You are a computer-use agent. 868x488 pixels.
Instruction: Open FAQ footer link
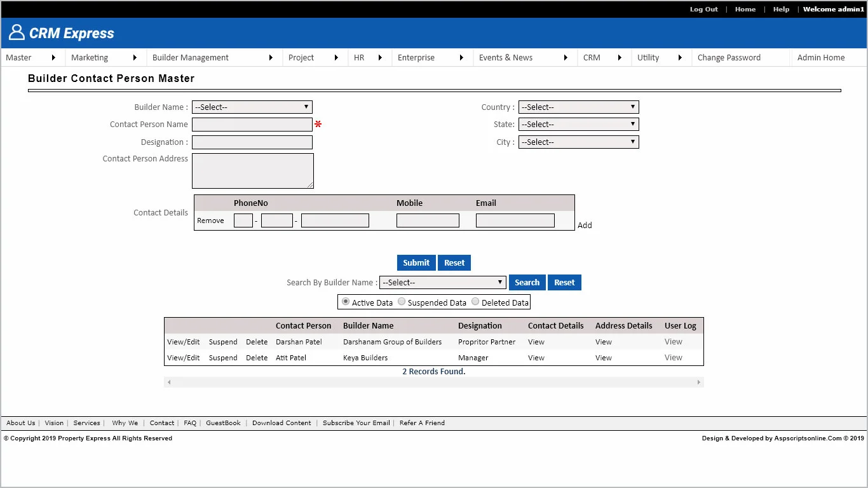190,423
